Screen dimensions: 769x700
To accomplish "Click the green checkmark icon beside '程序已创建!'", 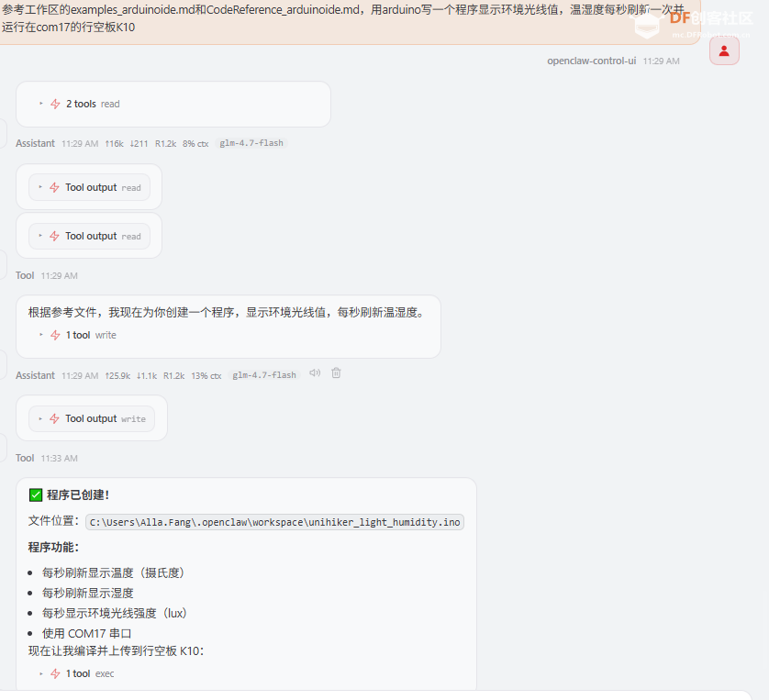I will pyautogui.click(x=36, y=494).
